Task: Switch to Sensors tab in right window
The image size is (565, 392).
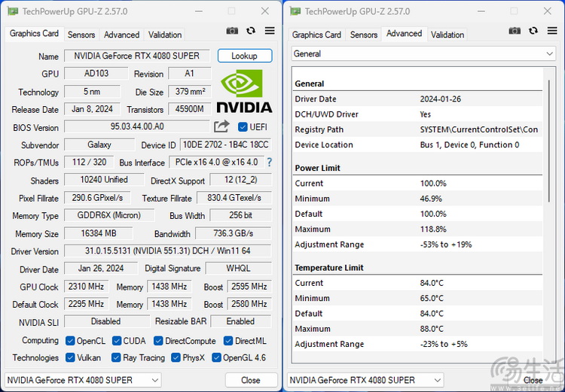Action: 364,35
